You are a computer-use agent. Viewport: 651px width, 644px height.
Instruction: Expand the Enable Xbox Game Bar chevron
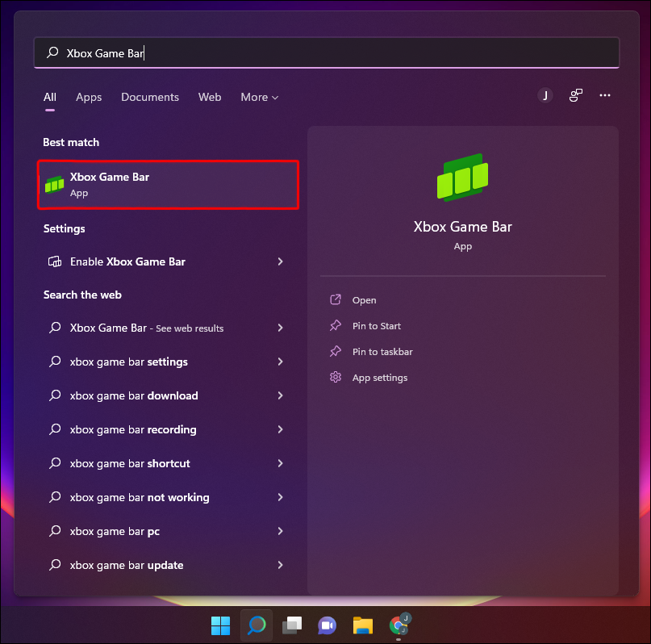(x=280, y=261)
